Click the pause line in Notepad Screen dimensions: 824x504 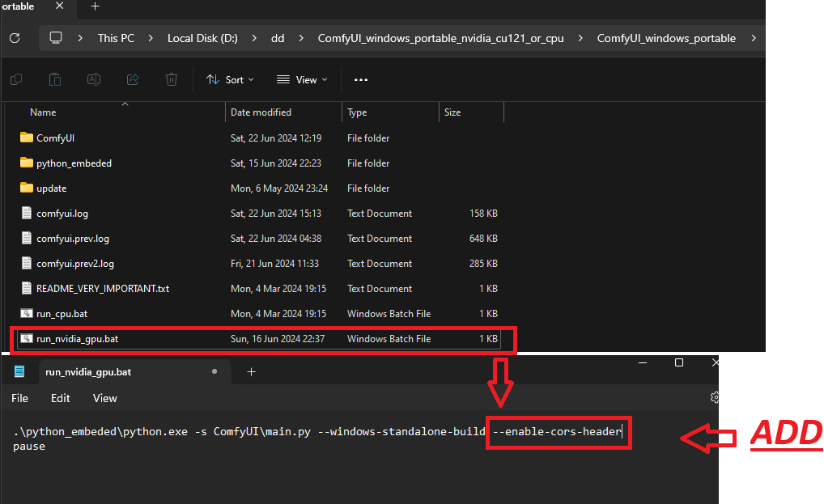point(29,447)
